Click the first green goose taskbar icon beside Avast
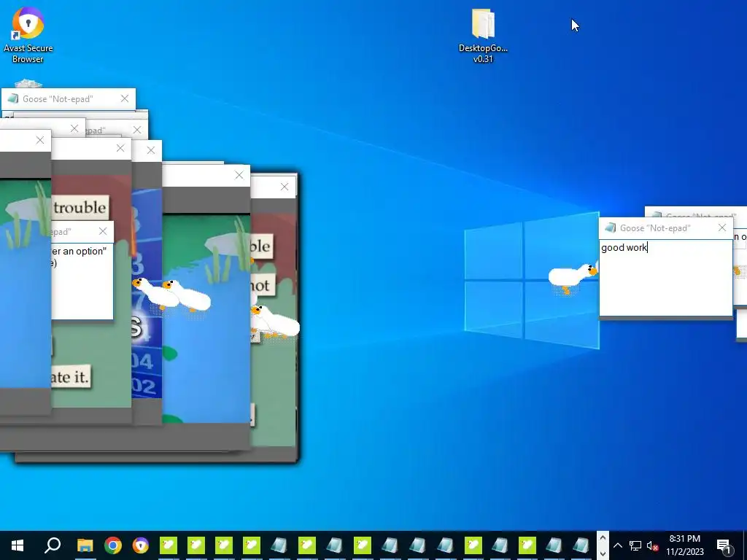 tap(169, 545)
